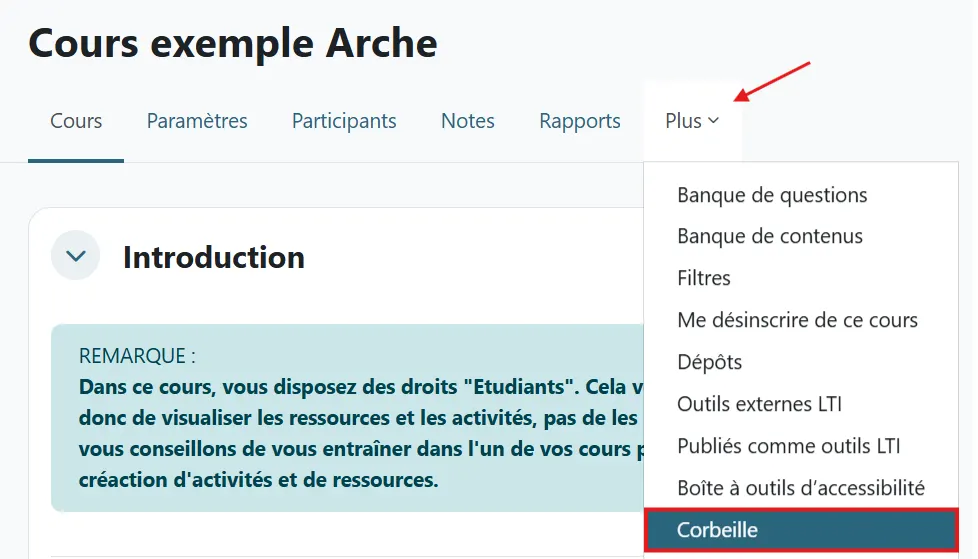
Task: Switch to the Paramètres tab
Action: [197, 120]
